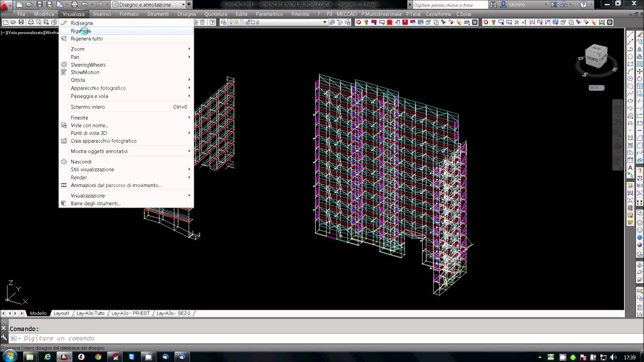Image resolution: width=644 pixels, height=362 pixels.
Task: Expand Mostra oggetti annotativi submenu
Action: pos(126,151)
